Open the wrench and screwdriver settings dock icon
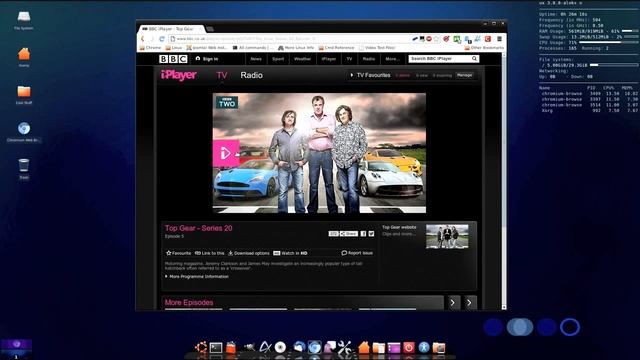The height and width of the screenshot is (360, 640). click(x=344, y=347)
